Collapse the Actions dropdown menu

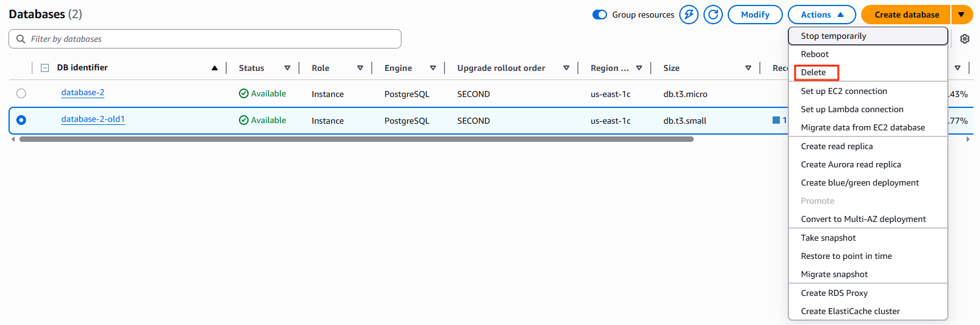tap(821, 15)
